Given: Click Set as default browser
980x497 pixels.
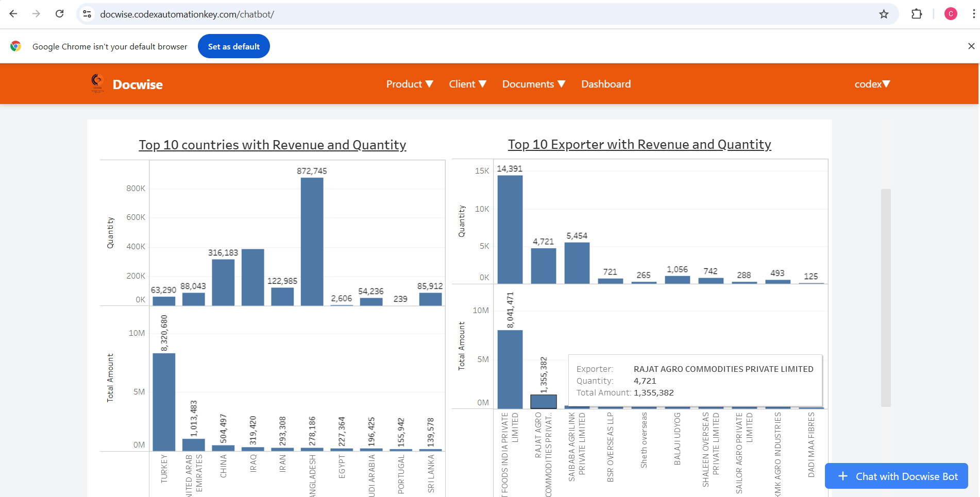Looking at the screenshot, I should click(x=233, y=46).
